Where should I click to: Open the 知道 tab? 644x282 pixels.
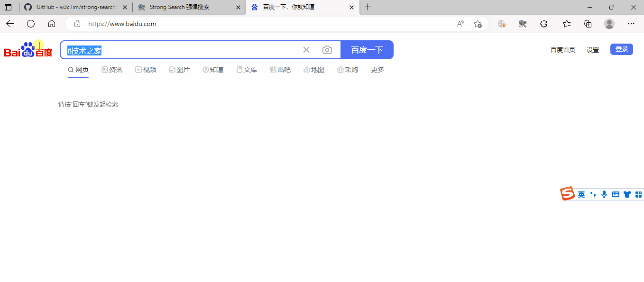[x=213, y=70]
